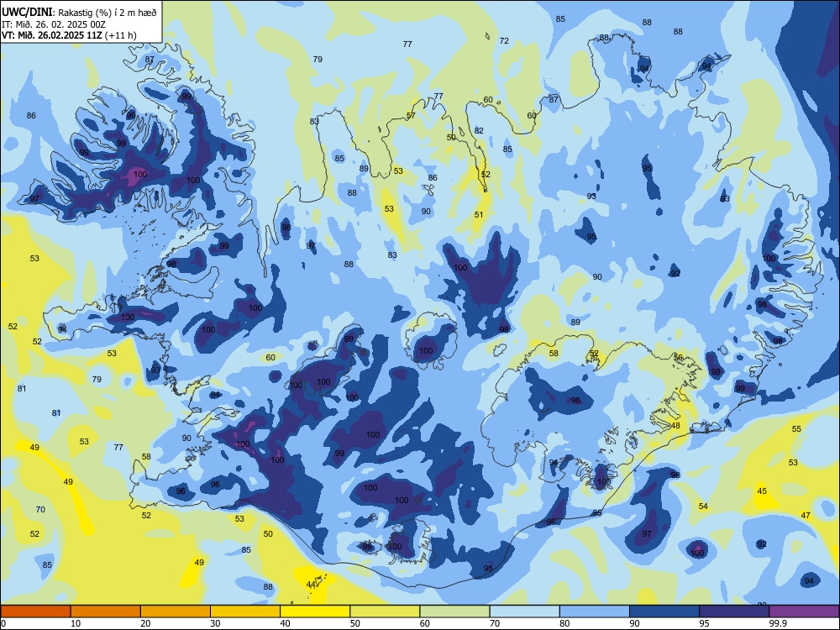840x630 pixels.
Task: Click the legend label '20'
Action: click(x=145, y=623)
